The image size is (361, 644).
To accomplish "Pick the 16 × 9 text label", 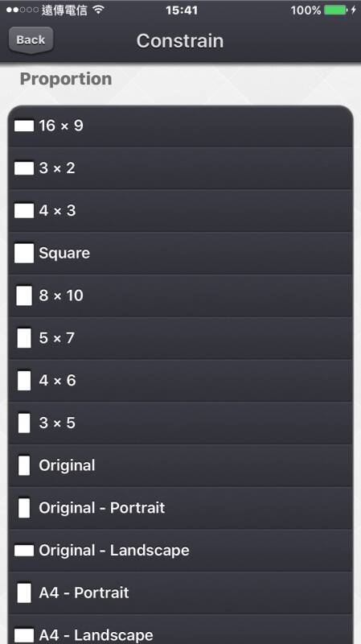I will coord(61,126).
